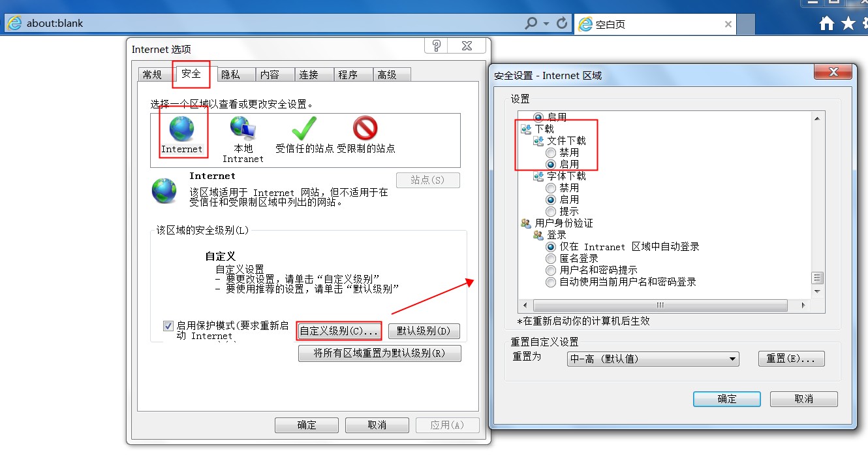Click the horizontal scrollbar in settings list
Screen dimensions: 868x456
(x=660, y=305)
